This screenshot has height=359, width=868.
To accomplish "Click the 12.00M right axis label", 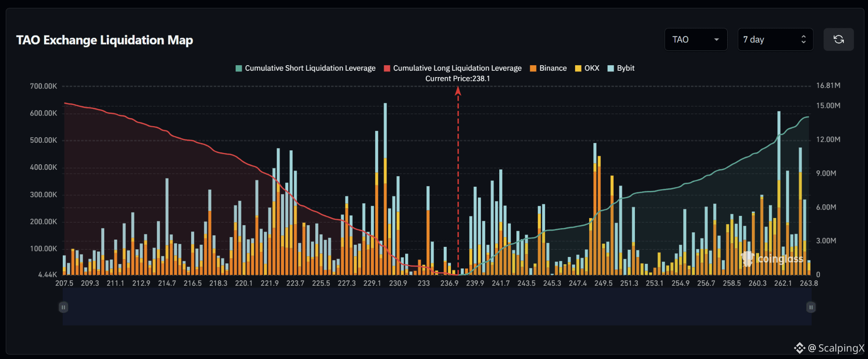I will (828, 139).
